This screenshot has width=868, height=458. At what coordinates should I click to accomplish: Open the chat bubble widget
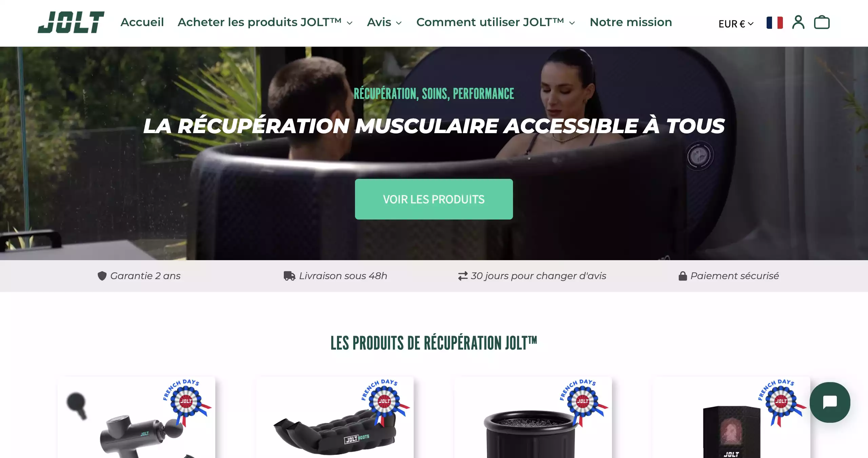pyautogui.click(x=830, y=402)
